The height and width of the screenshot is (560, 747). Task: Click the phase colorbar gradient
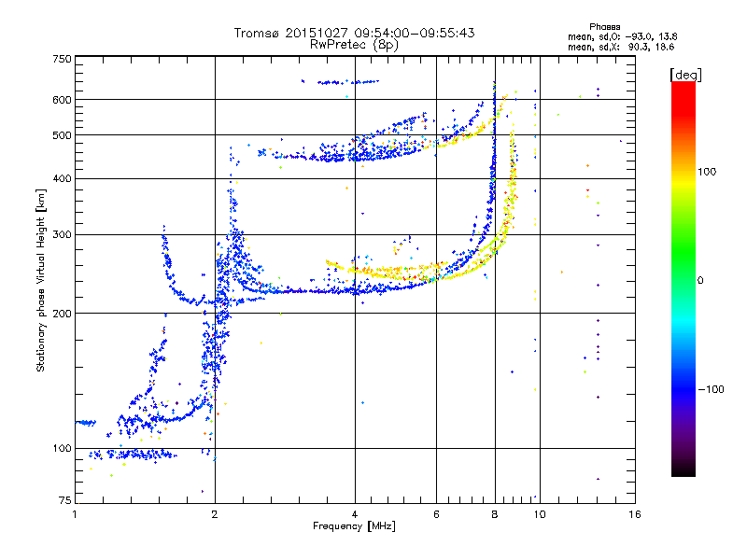[684, 278]
